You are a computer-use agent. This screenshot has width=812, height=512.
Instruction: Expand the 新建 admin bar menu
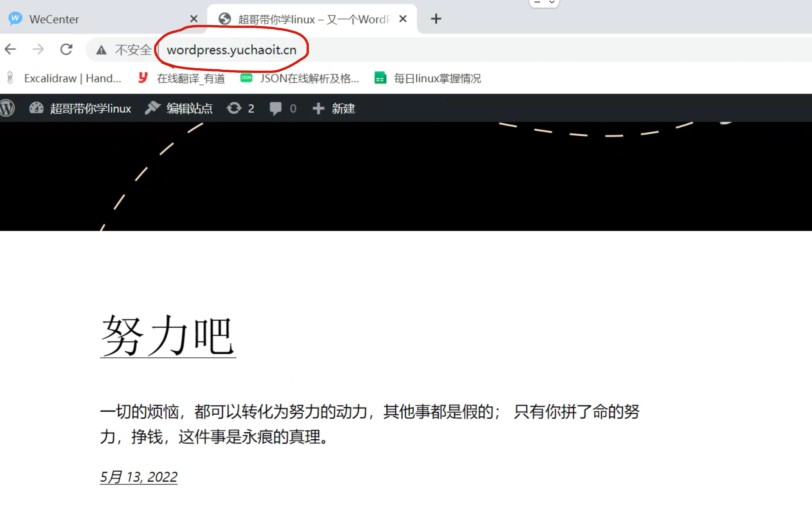coord(343,108)
